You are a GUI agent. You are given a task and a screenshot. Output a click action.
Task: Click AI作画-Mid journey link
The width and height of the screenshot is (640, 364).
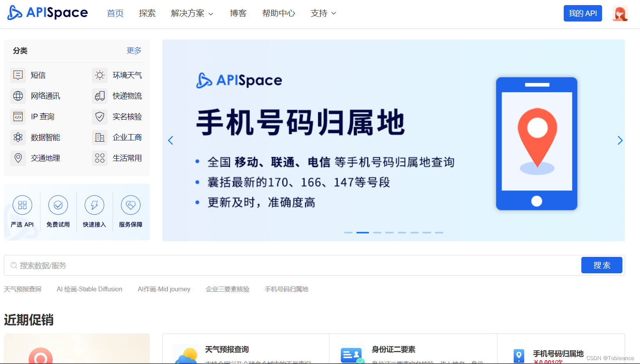tap(164, 289)
